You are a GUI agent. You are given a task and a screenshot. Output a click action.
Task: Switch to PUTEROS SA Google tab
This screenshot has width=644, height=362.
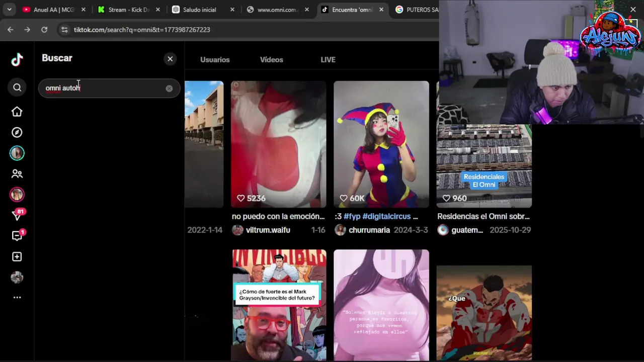[417, 10]
